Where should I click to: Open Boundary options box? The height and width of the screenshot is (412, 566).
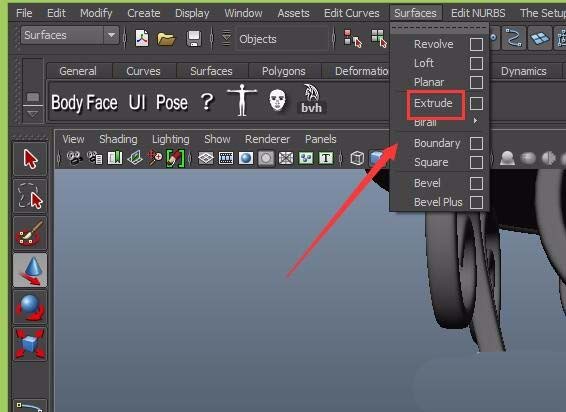[x=476, y=143]
